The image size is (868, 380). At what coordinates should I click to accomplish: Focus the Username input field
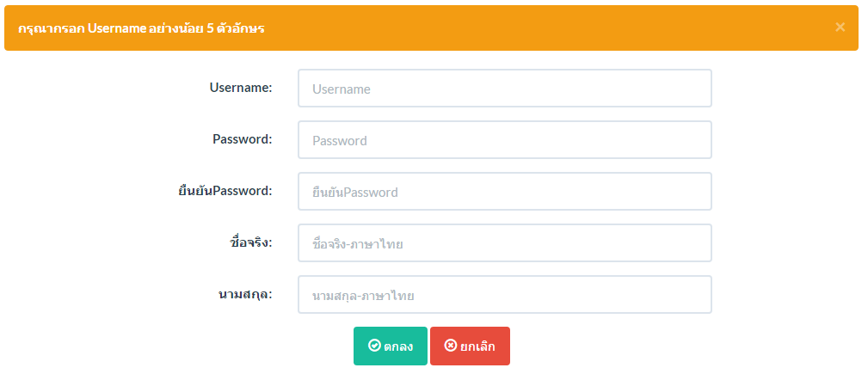coord(504,88)
